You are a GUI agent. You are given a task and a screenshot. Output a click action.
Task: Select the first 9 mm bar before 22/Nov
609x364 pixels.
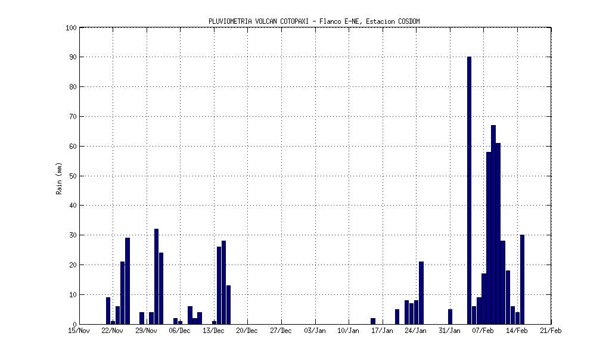pos(108,311)
